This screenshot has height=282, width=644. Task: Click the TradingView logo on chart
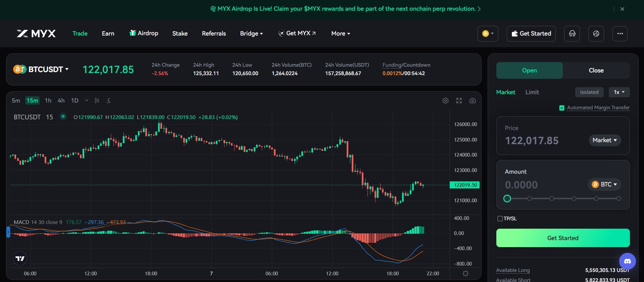pyautogui.click(x=20, y=258)
